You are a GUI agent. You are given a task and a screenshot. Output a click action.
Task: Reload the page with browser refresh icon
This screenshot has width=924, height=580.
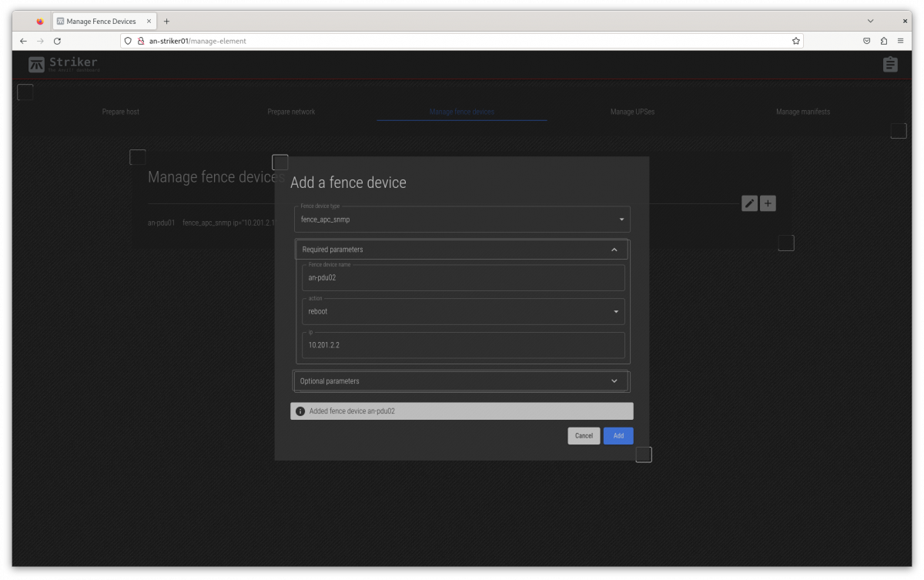tap(57, 41)
